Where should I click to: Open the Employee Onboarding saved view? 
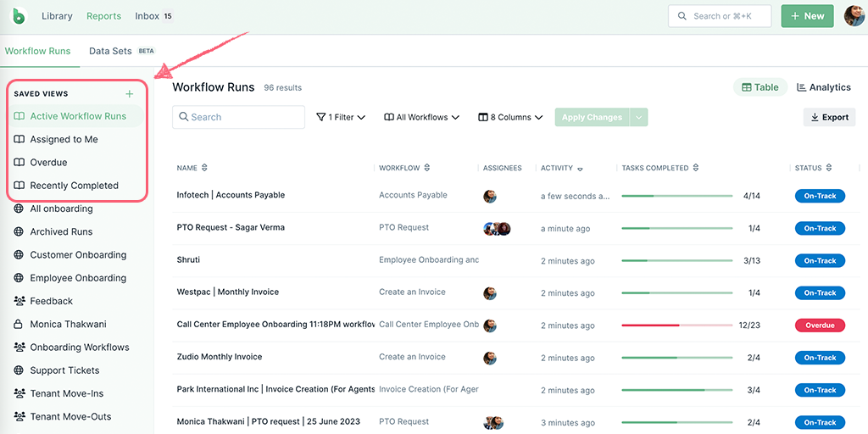(x=77, y=278)
